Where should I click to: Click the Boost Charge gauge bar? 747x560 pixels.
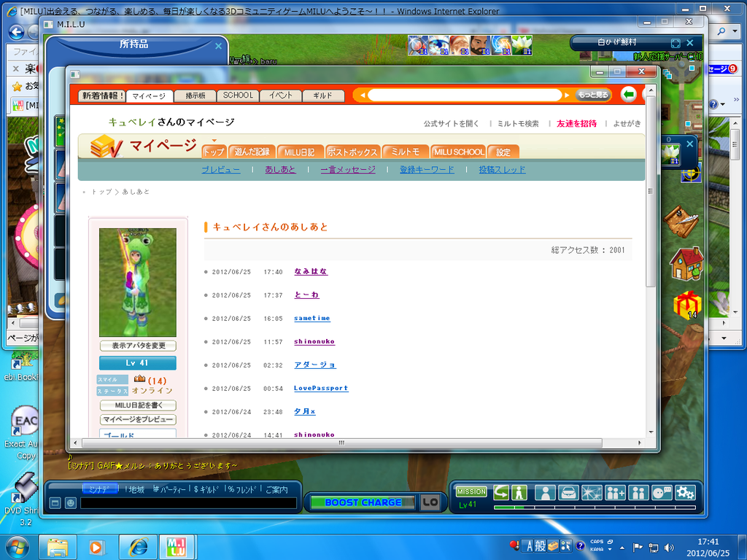[363, 502]
